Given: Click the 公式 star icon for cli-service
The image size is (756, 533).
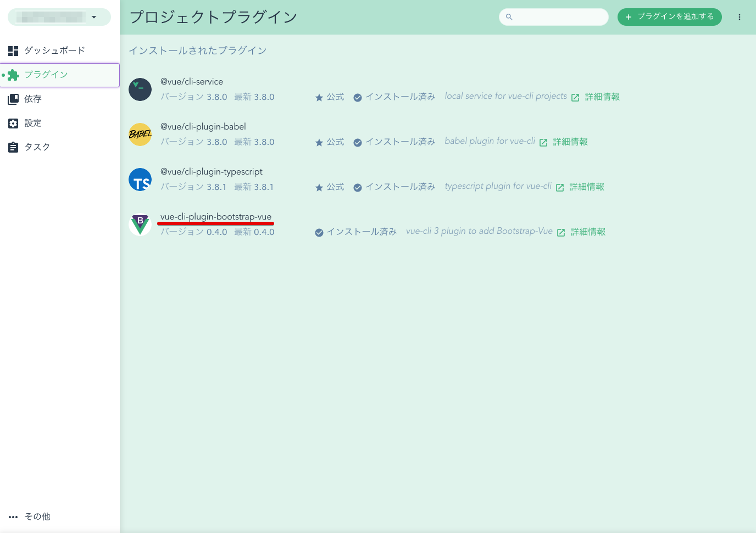Looking at the screenshot, I should [319, 98].
